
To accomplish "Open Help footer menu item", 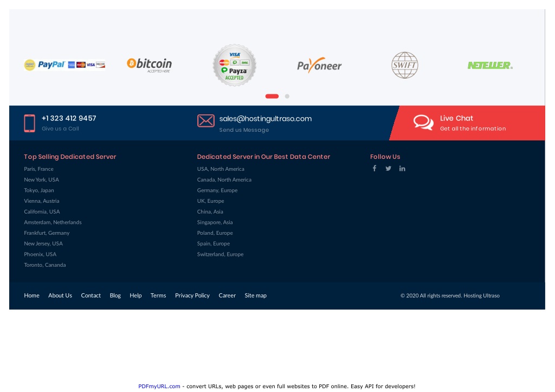I will (135, 295).
